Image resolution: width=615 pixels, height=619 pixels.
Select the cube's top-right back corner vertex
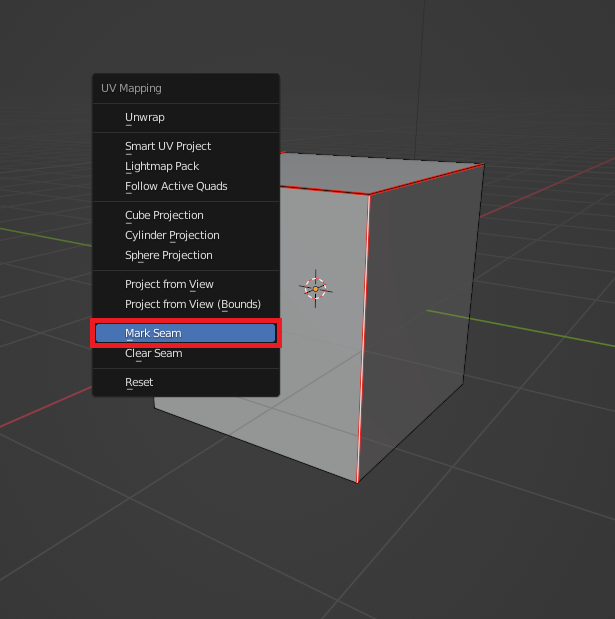point(485,163)
